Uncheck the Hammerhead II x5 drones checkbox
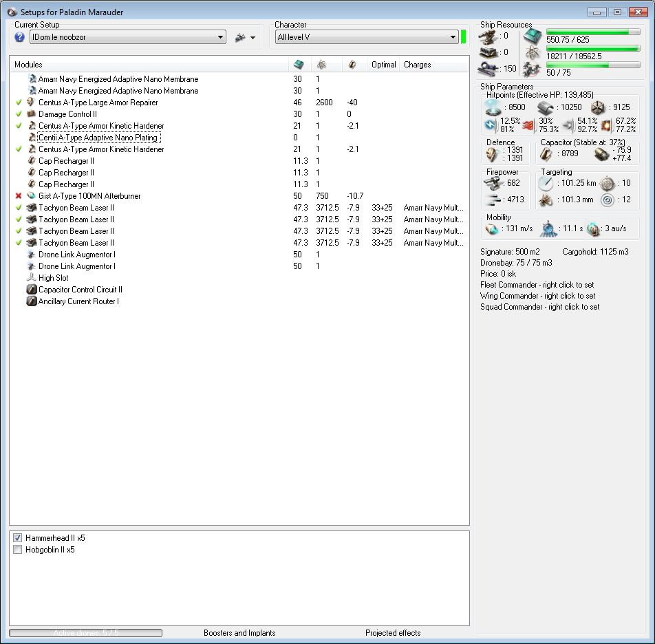The height and width of the screenshot is (644, 655). (18, 538)
